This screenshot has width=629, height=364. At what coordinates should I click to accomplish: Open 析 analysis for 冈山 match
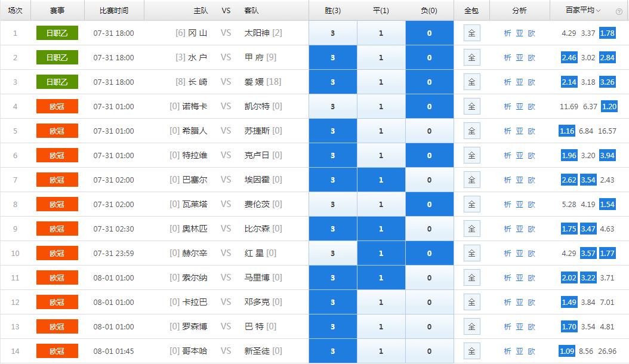point(507,33)
